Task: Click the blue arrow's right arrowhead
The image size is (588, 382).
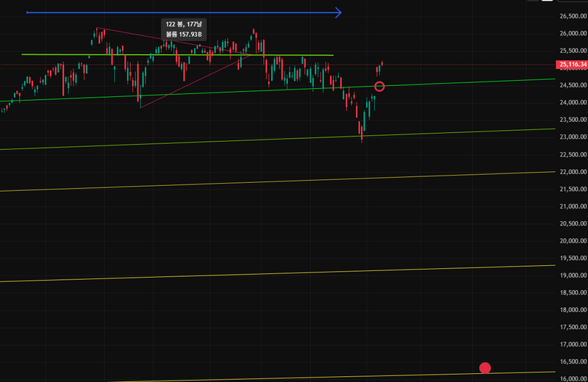Action: coord(339,12)
